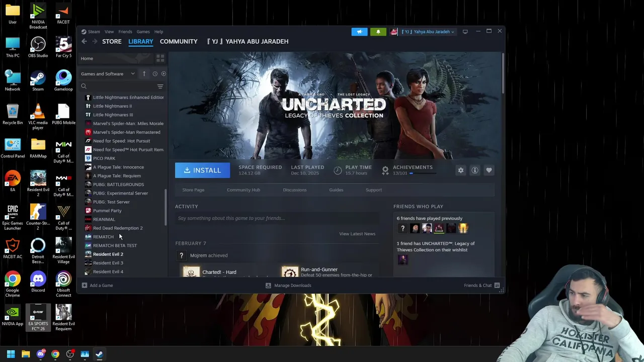Open the View menu
Viewport: 644px width, 362px height.
pyautogui.click(x=109, y=32)
